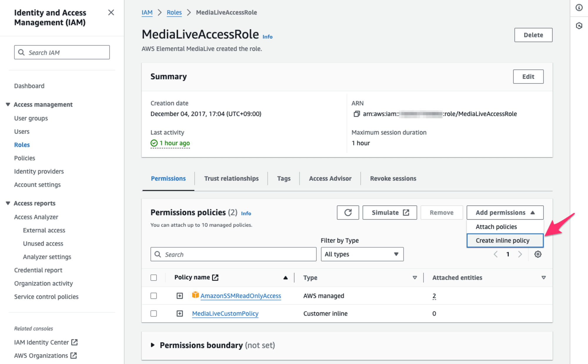The image size is (588, 364).
Task: Click the hexagon icon in right sidebar
Action: pos(579,26)
